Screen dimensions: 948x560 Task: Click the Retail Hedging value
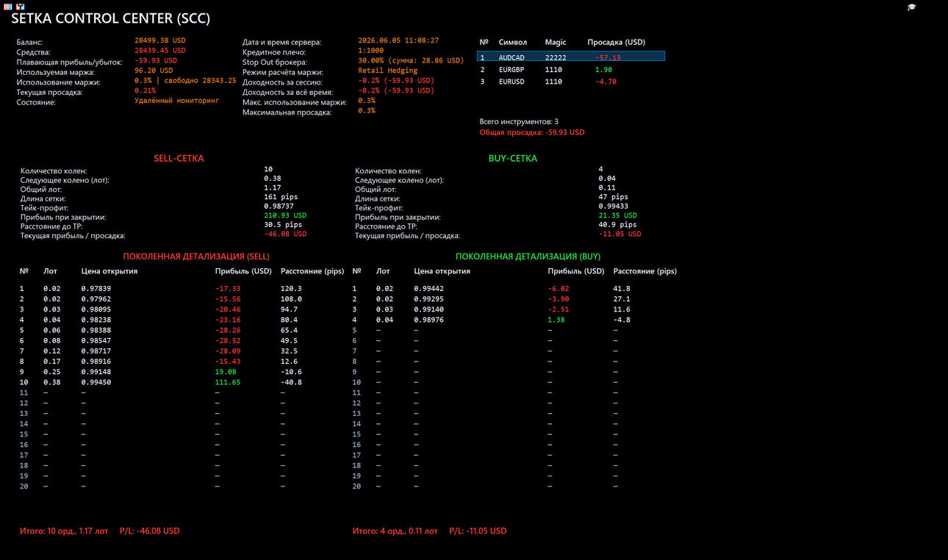pos(387,71)
